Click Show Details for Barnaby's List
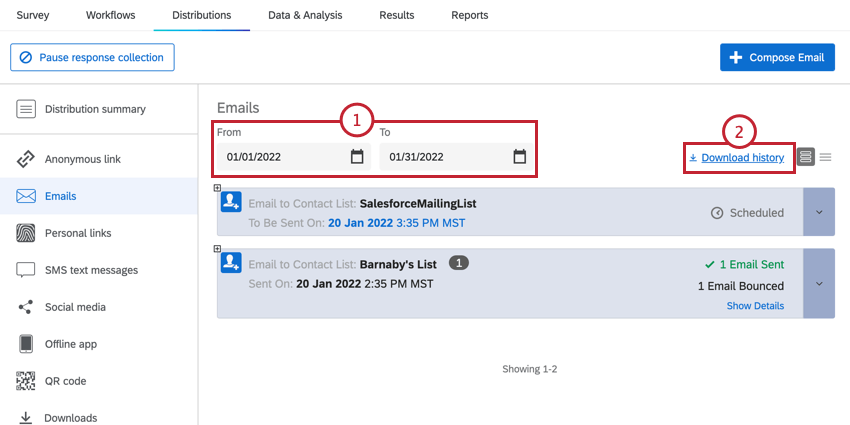The width and height of the screenshot is (850, 425). pyautogui.click(x=755, y=306)
